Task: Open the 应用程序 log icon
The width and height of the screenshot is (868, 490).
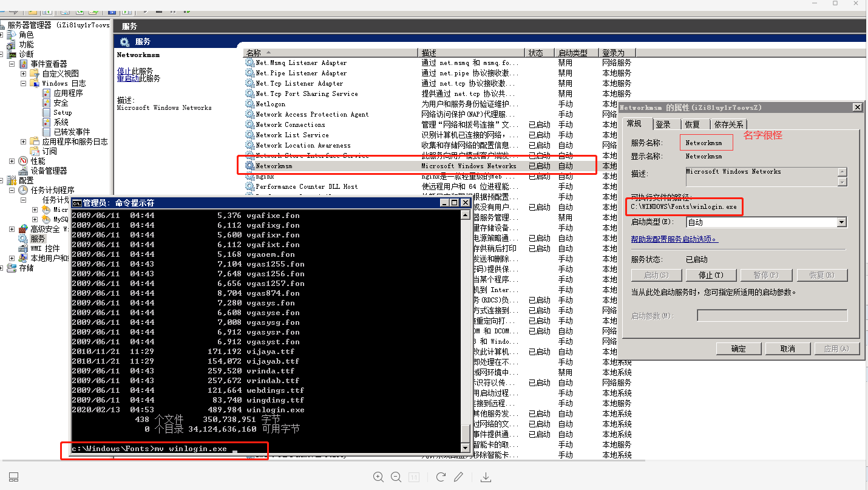Action: tap(47, 93)
